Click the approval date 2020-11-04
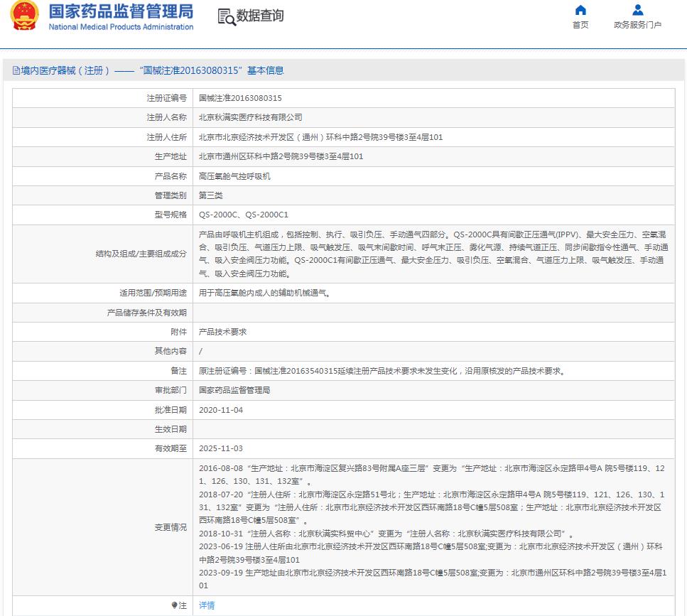This screenshot has width=687, height=616. point(220,410)
